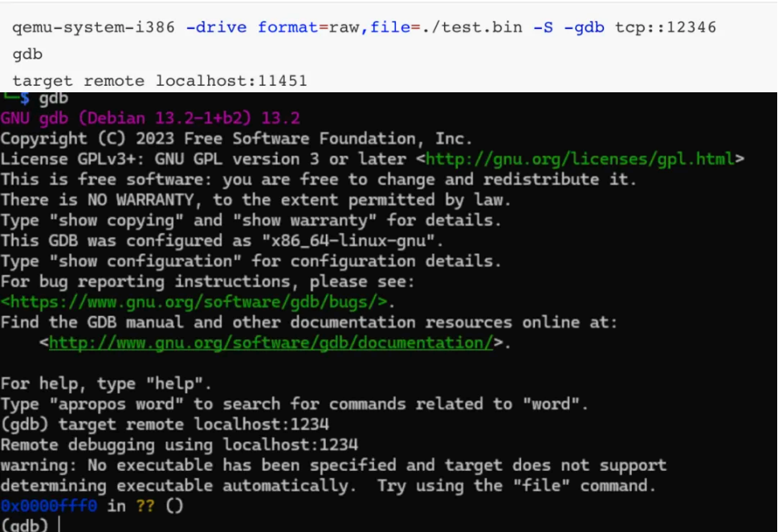
Task: Click 'For help, type "help"' line
Action: [x=106, y=384]
